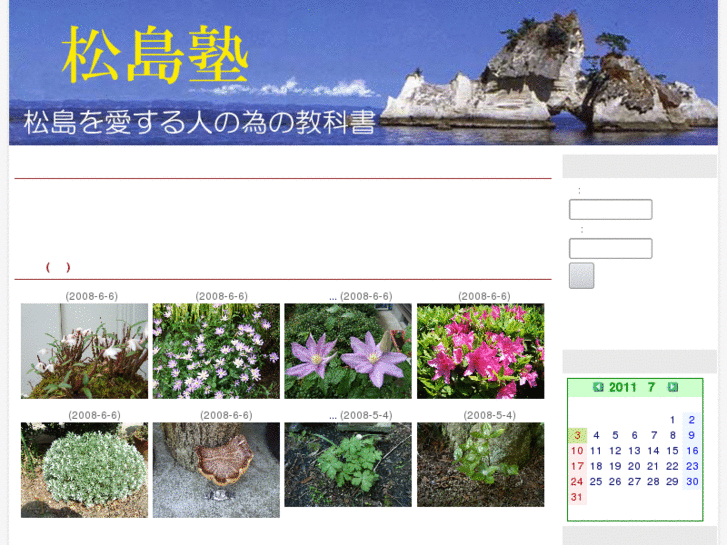Select day 6 in the calendar
Viewport: 727px width, 545px height.
click(634, 435)
